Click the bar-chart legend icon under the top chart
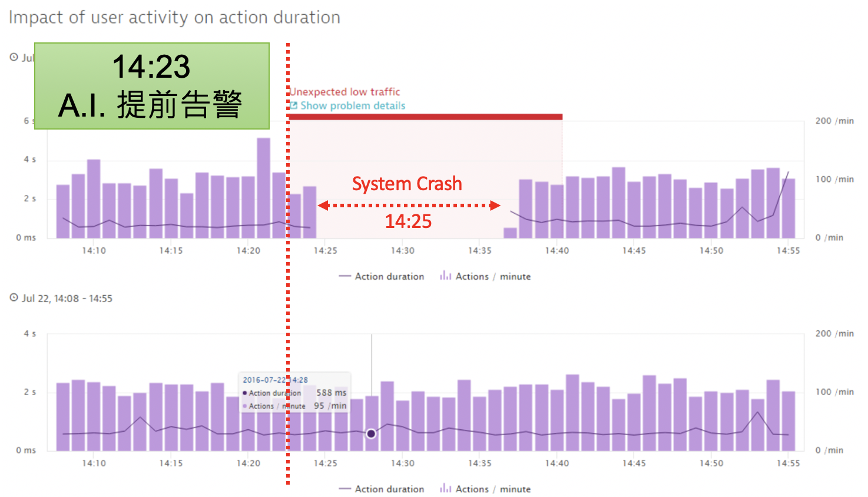This screenshot has width=868, height=497. tap(446, 276)
